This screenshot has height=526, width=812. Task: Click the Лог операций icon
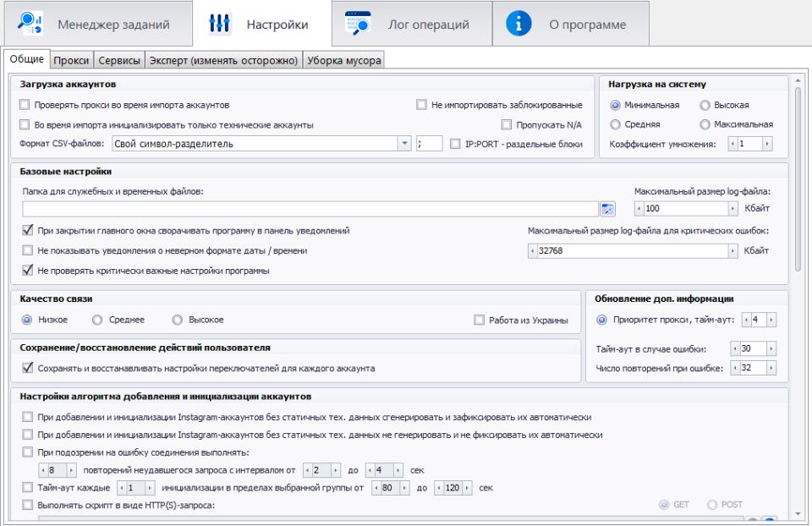point(357,24)
